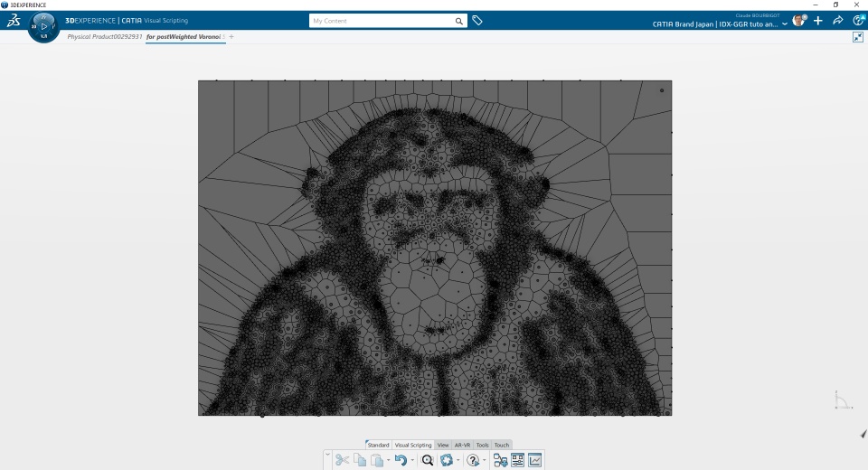Click the Voronoi chimpanzee model in viewport
The width and height of the screenshot is (868, 470).
pyautogui.click(x=435, y=248)
